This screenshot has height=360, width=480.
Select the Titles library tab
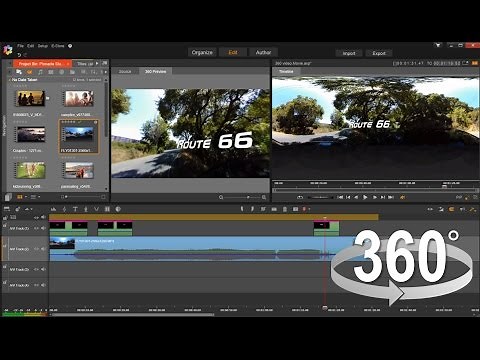[85, 63]
